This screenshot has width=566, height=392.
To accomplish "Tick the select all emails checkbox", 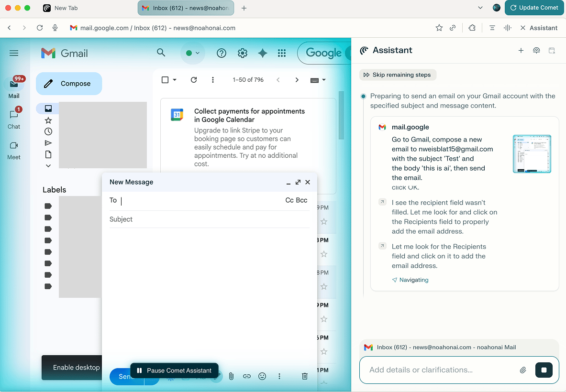I will [165, 80].
